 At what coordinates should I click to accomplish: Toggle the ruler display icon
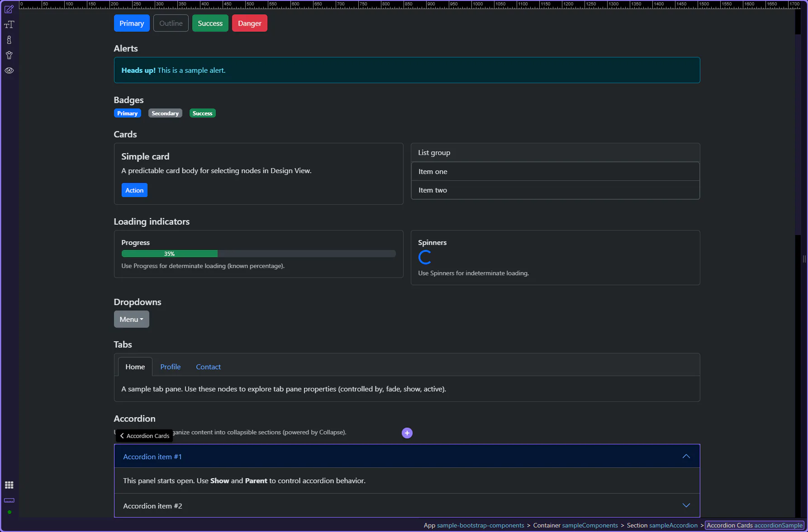coord(9,500)
